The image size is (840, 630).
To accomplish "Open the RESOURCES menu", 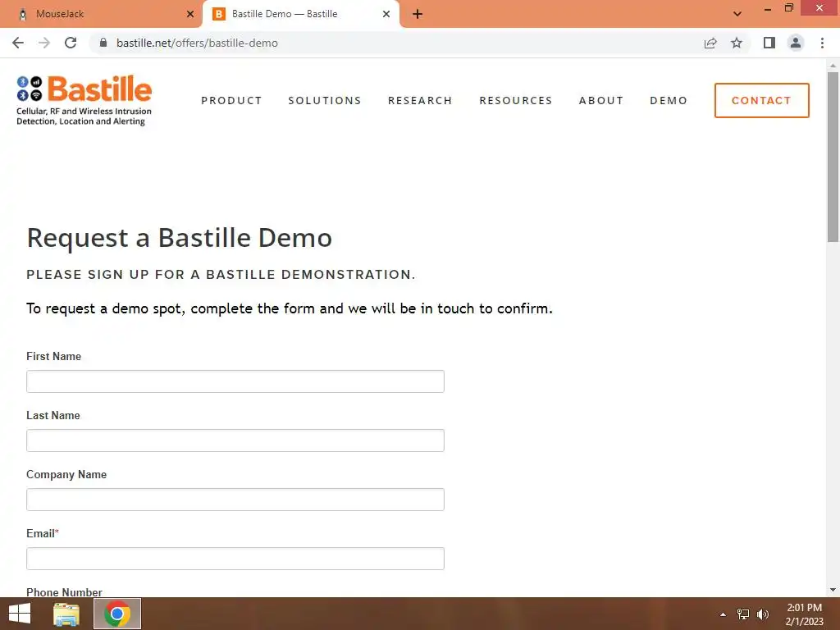I will click(515, 101).
